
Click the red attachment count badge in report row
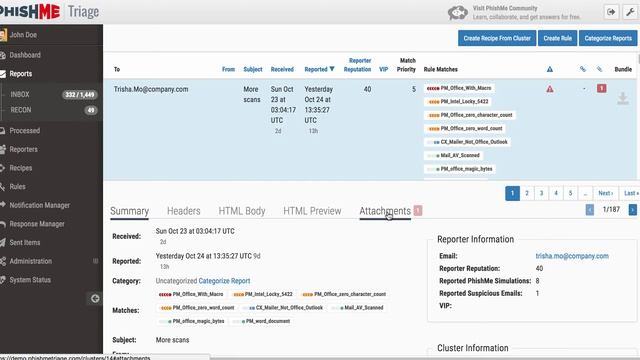pyautogui.click(x=601, y=89)
